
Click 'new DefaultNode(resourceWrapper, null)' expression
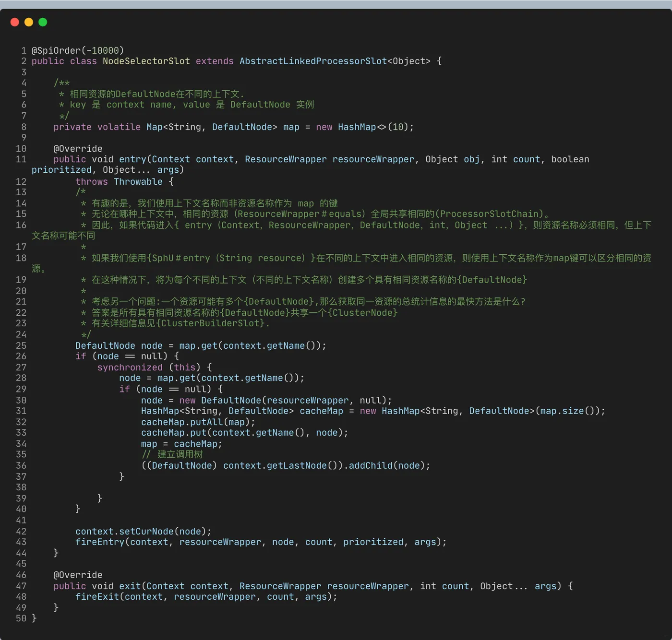point(283,401)
